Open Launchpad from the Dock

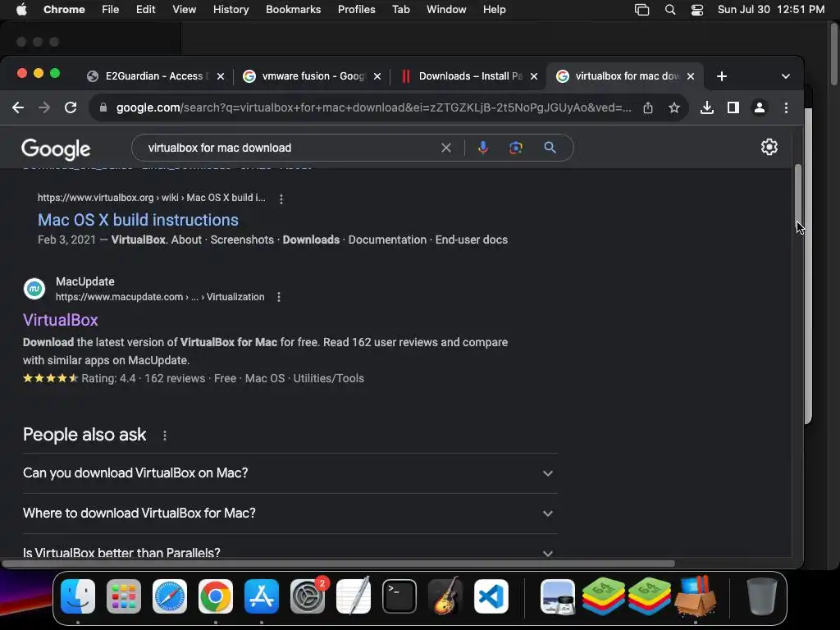124,596
